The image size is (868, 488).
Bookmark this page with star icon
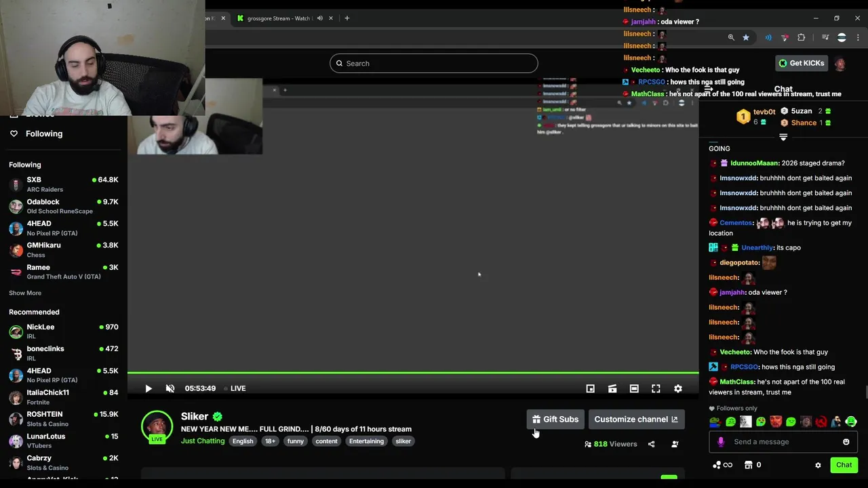click(746, 37)
